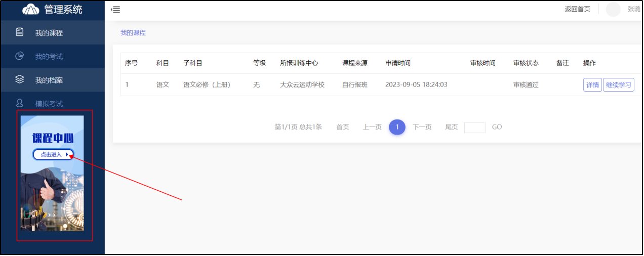Viewport: 644px width, 256px height.
Task: Click the 我的课程 breadcrumb
Action: click(x=133, y=33)
